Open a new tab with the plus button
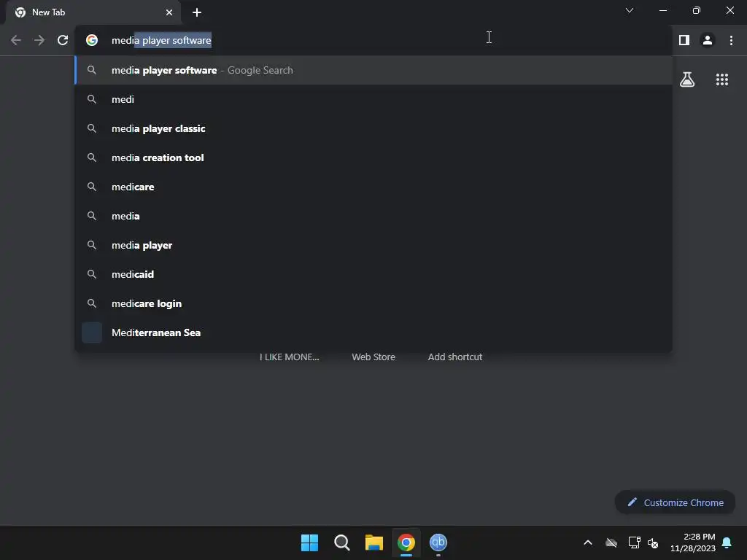Screen dimensions: 747x560 [x=197, y=12]
